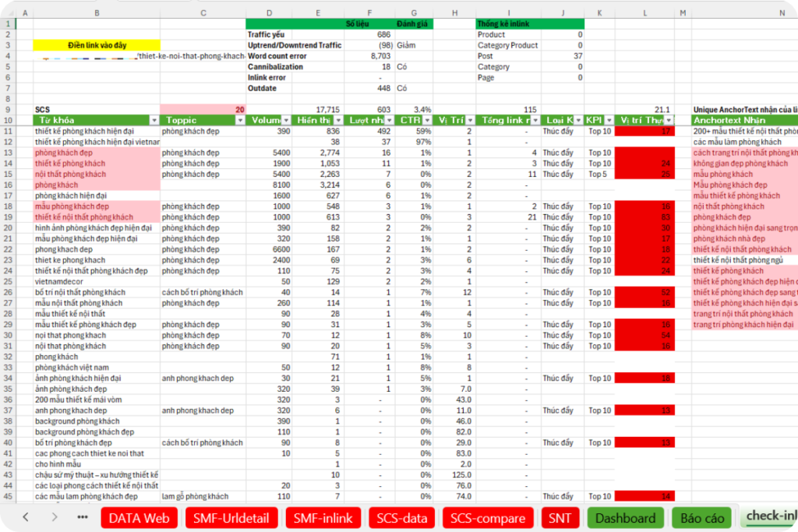Select anchor text không gian đẹp phòng khách
Screen dimensions: 798x532
(744, 164)
